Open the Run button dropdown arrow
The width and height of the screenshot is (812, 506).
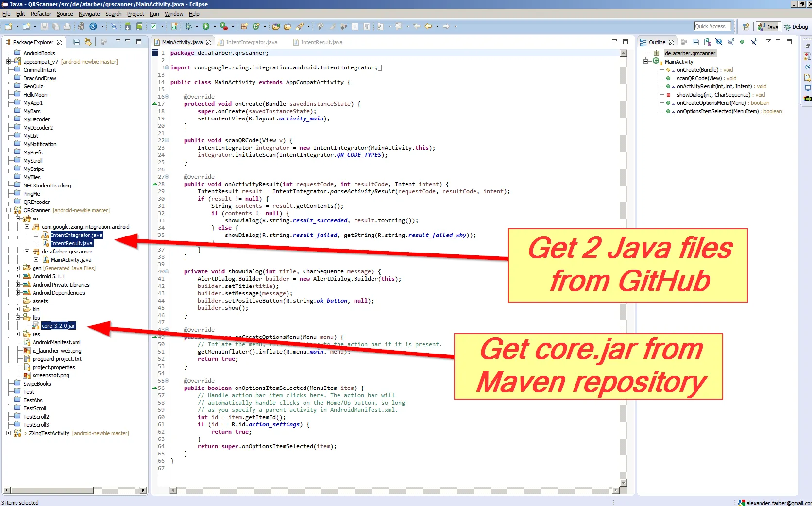pos(214,27)
